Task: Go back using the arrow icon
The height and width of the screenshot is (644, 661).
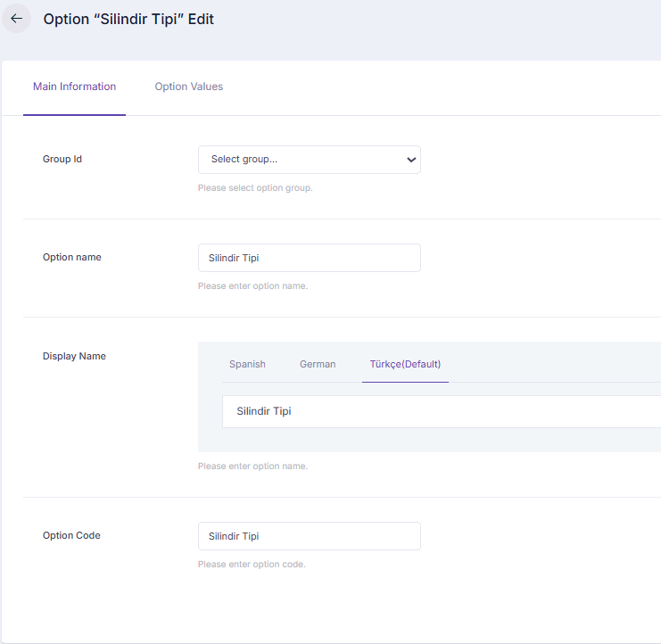Action: (16, 19)
